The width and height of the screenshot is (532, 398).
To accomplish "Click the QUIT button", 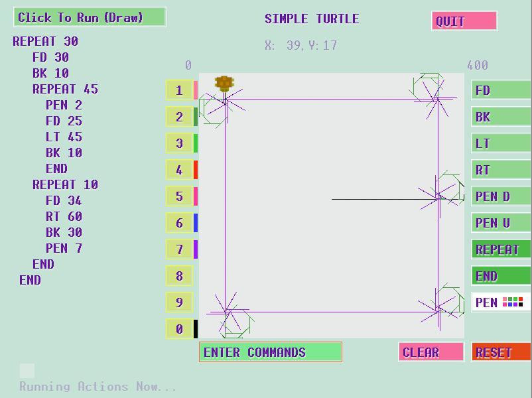I will pos(464,21).
